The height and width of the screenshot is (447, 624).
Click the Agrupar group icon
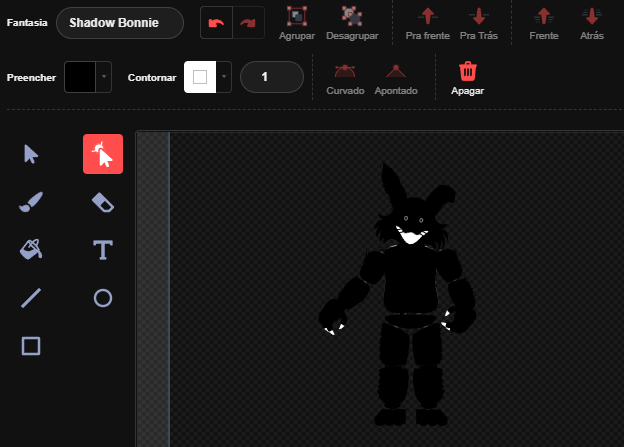tap(297, 16)
